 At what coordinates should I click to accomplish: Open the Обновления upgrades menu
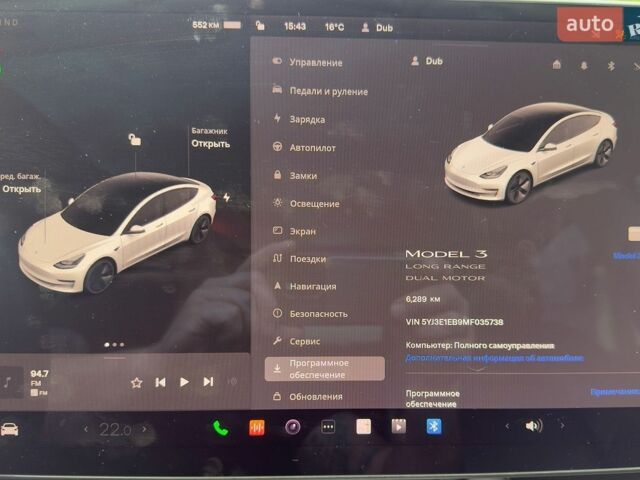tap(308, 396)
